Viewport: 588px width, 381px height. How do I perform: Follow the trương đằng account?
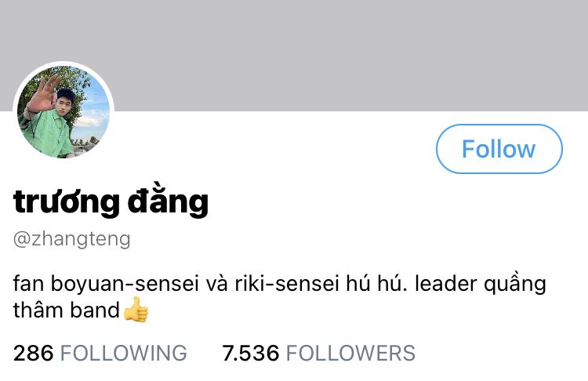[499, 149]
